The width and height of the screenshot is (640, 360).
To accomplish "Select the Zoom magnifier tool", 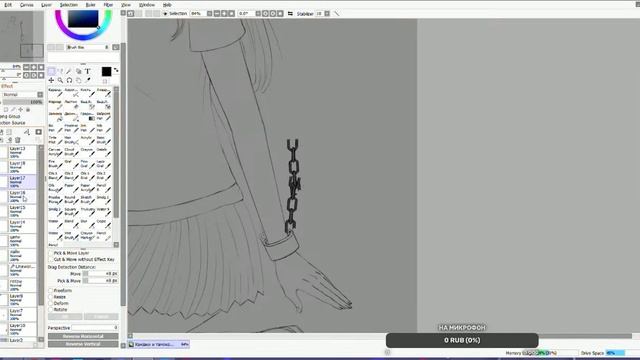I will coord(60,80).
